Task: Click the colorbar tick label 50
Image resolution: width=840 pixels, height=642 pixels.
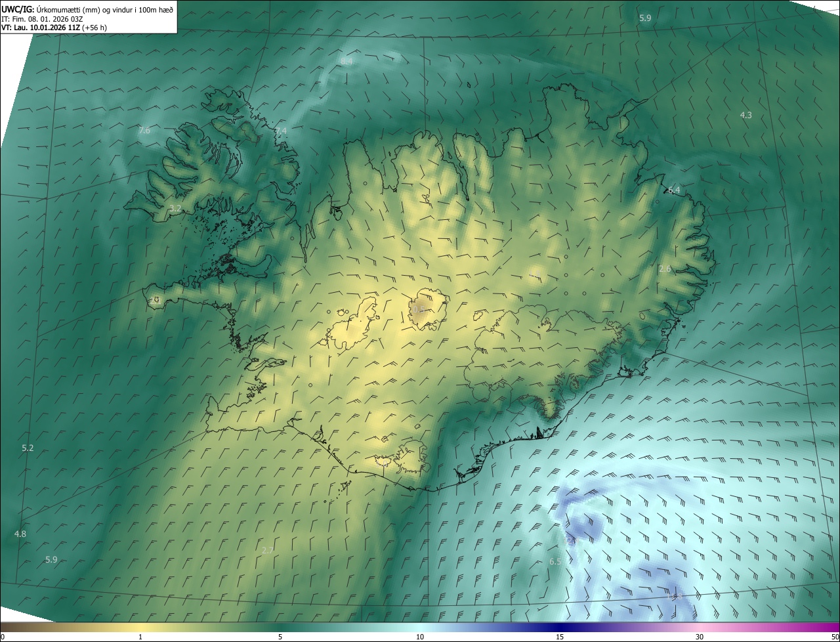Action: click(x=835, y=637)
